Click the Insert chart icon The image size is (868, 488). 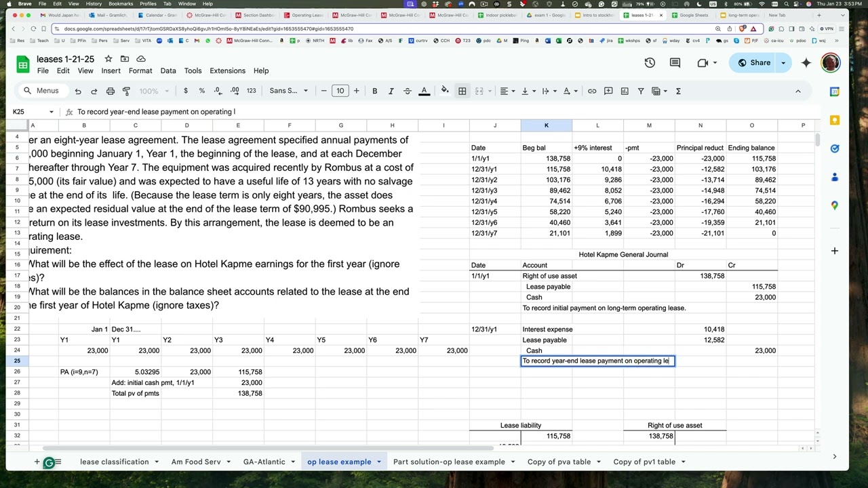tap(625, 91)
